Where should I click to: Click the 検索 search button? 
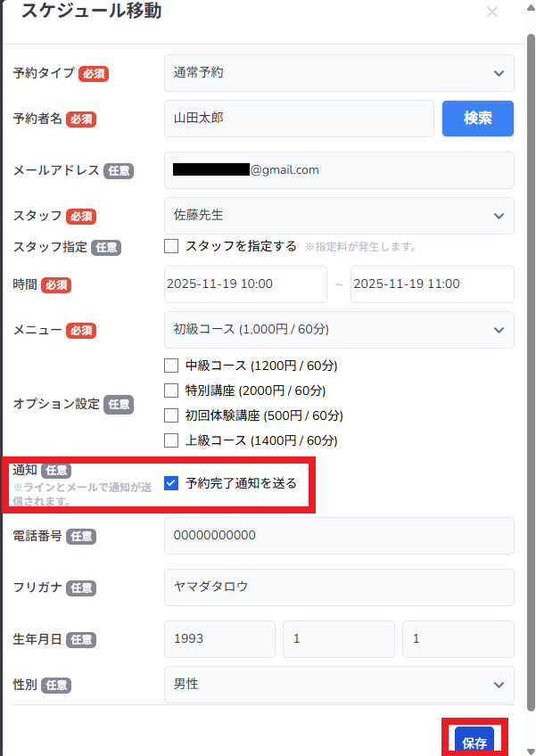tap(477, 118)
